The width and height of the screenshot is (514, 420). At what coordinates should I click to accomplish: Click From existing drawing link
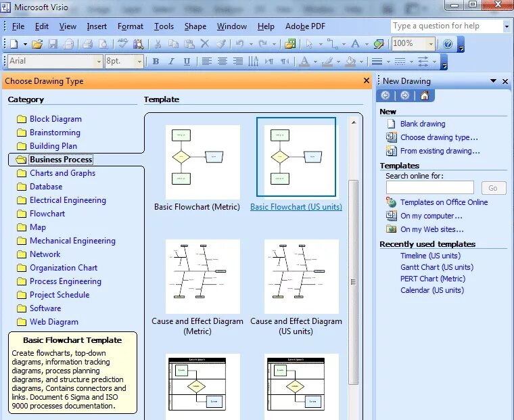pyautogui.click(x=440, y=151)
